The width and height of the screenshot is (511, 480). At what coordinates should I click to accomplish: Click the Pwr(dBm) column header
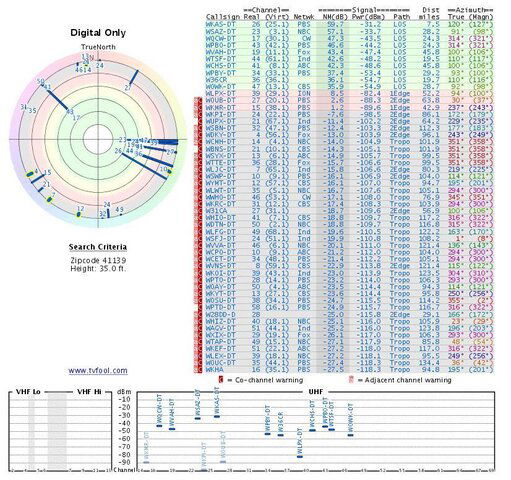coord(369,17)
